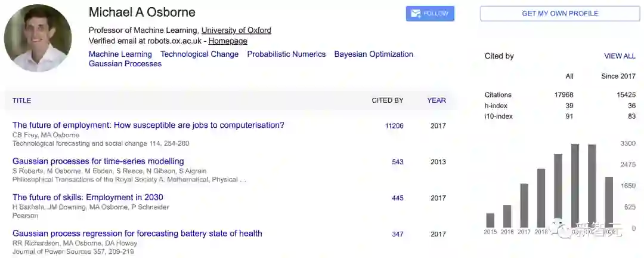The height and width of the screenshot is (258, 644).
Task: Visit the Homepage link
Action: [228, 41]
